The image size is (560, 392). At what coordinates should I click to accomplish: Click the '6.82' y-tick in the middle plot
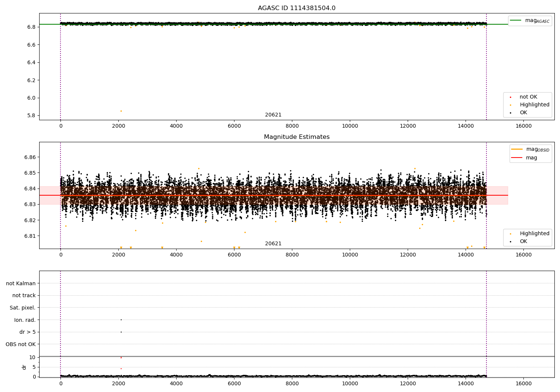tap(30, 220)
